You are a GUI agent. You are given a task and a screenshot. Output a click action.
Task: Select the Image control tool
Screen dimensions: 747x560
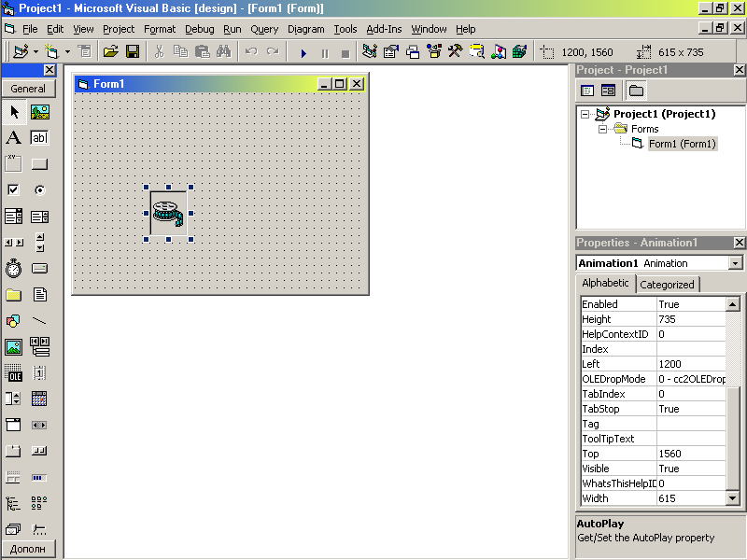coord(14,347)
